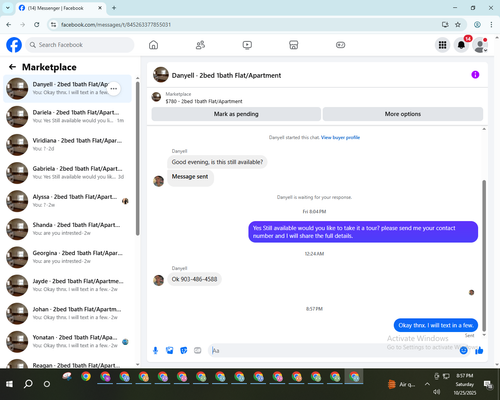The width and height of the screenshot is (500, 400).
Task: Open Alyssa 2bed 1bath conversation
Action: pyautogui.click(x=67, y=201)
